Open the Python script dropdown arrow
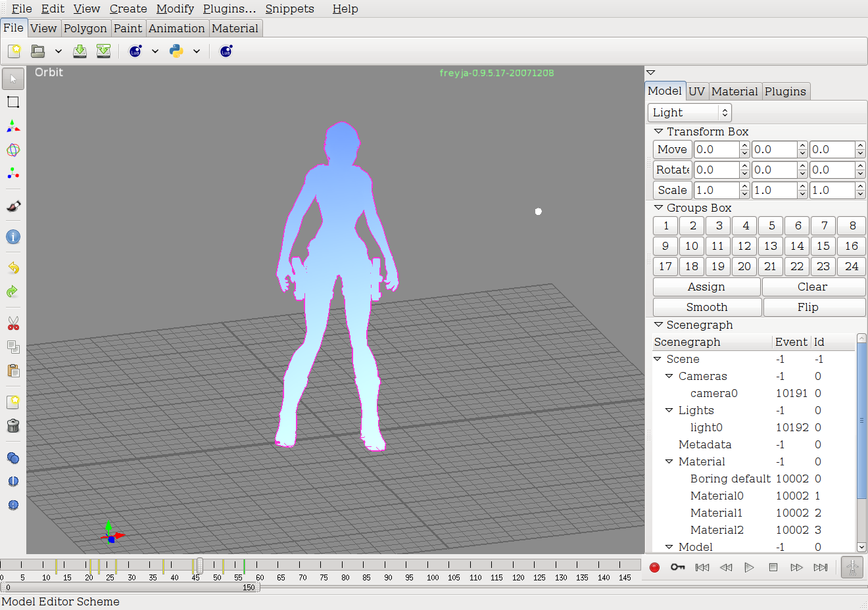Image resolution: width=868 pixels, height=610 pixels. click(196, 51)
